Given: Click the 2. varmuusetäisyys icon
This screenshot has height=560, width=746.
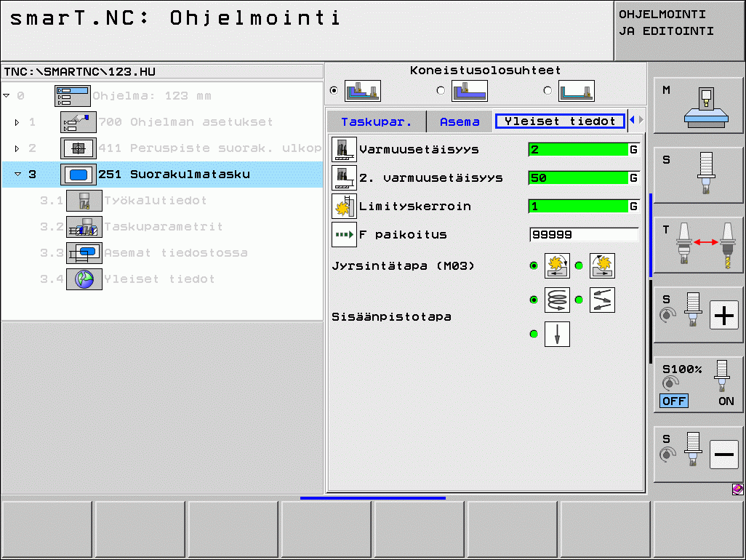Looking at the screenshot, I should point(344,177).
